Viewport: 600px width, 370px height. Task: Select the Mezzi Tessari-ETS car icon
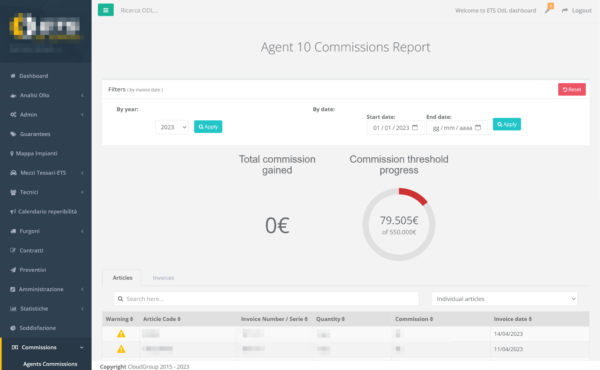[x=13, y=173]
